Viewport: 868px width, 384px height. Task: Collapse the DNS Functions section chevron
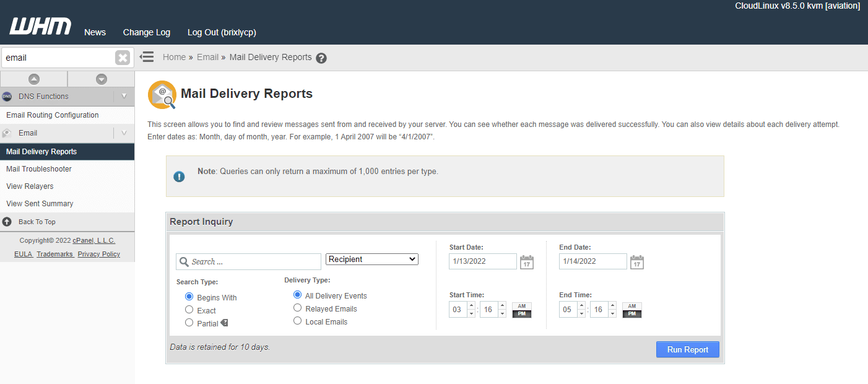click(124, 96)
